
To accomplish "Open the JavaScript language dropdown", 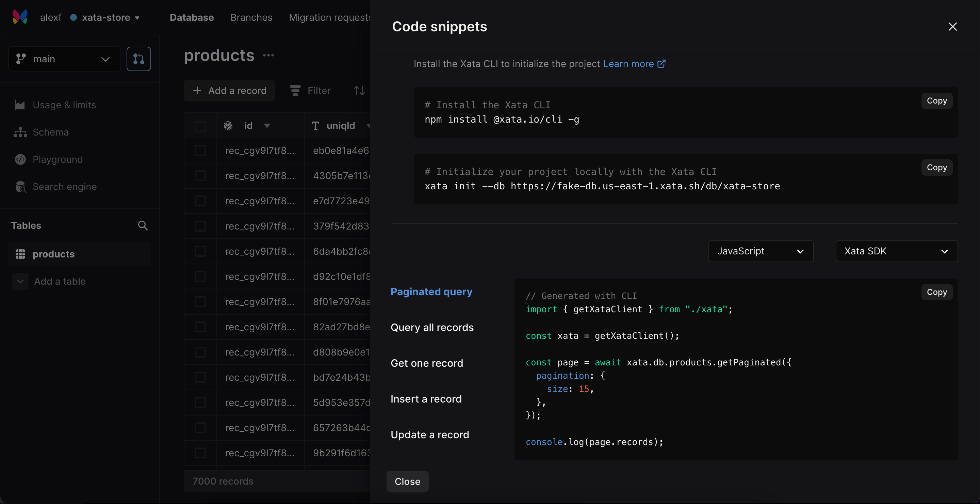I will click(x=761, y=251).
